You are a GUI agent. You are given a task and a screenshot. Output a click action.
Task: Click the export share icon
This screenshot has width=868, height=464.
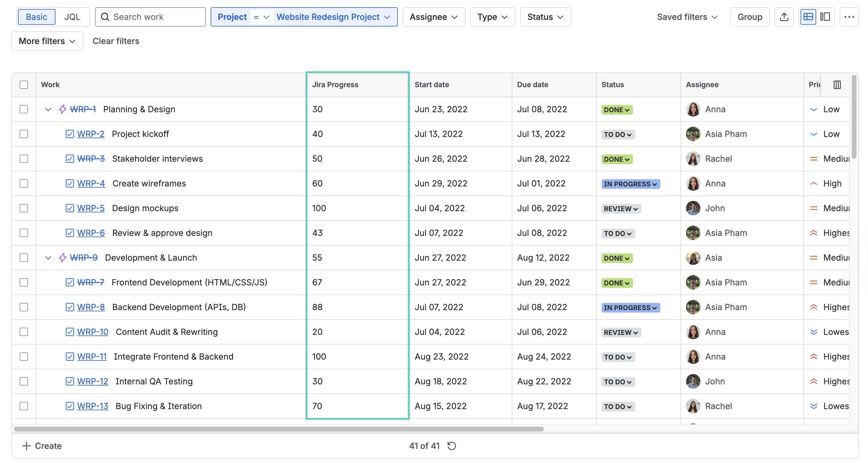784,17
